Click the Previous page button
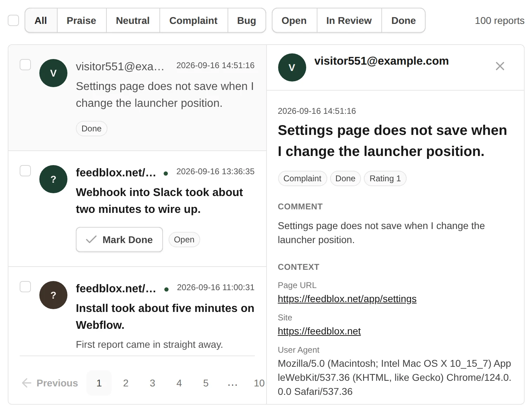532x411 pixels. tap(50, 383)
